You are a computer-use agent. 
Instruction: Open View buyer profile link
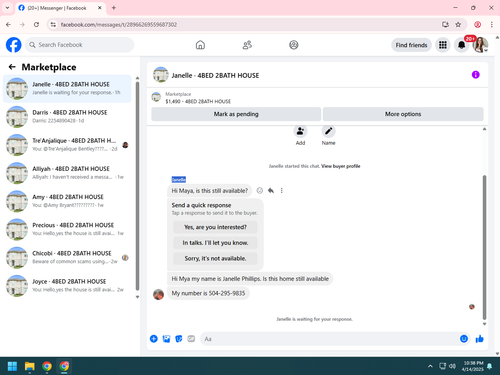point(341,166)
